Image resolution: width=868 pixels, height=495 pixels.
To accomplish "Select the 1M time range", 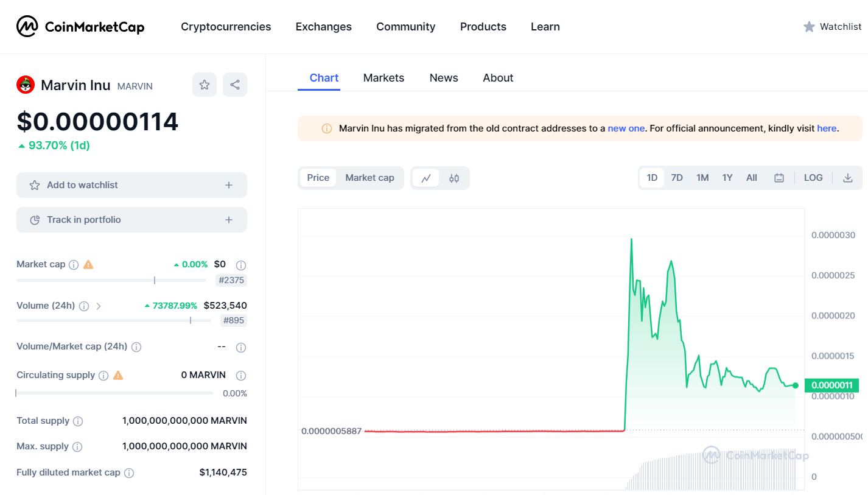I will point(702,178).
